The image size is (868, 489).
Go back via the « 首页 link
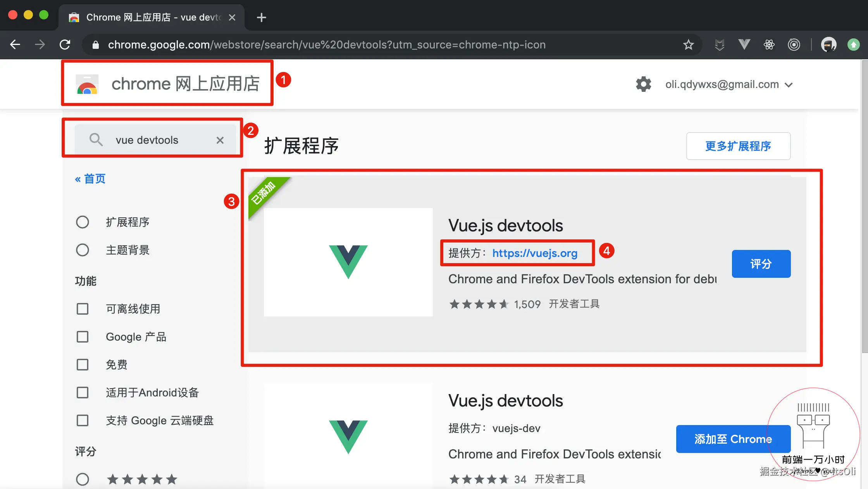click(x=90, y=179)
